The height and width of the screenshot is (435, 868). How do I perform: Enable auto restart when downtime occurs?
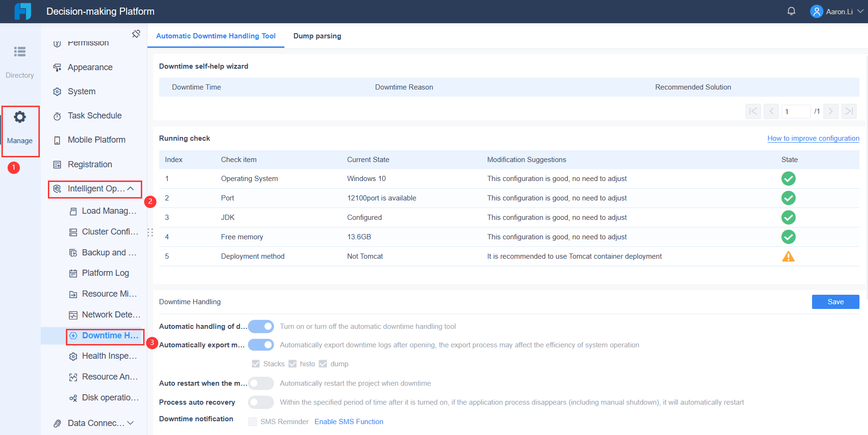pos(261,383)
